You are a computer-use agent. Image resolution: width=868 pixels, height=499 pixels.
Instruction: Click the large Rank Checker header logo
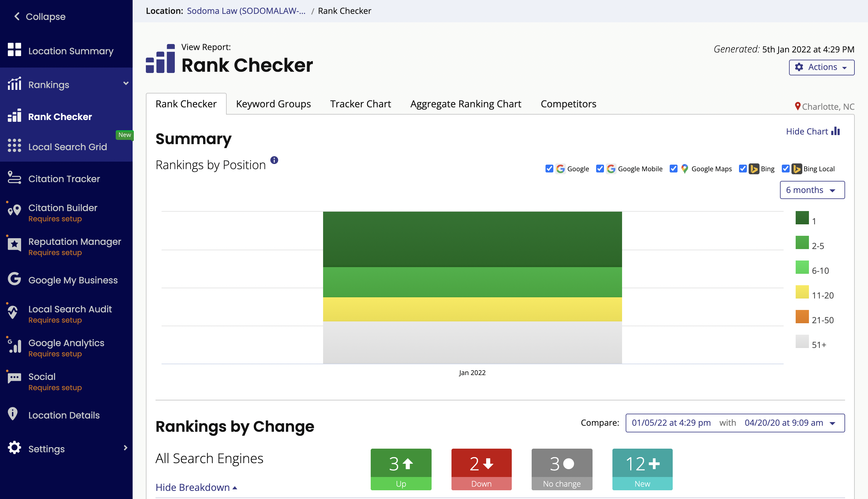(160, 58)
